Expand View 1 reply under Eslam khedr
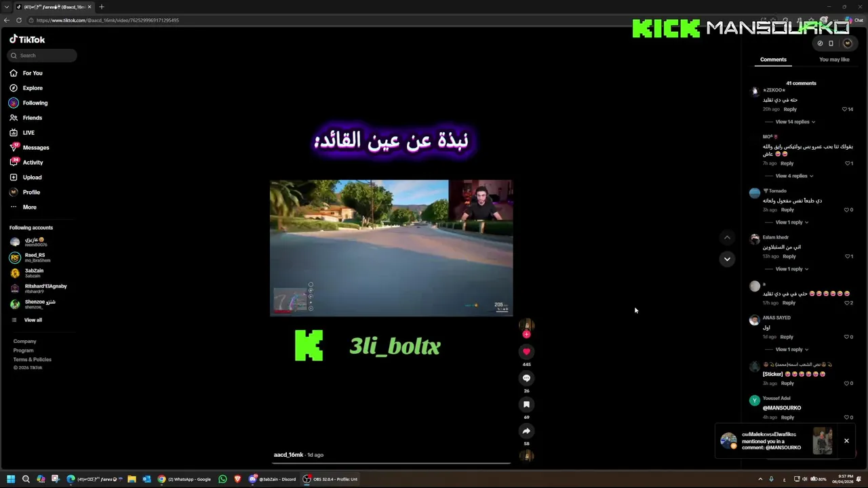Screen dimensions: 868x488 coord(791,269)
